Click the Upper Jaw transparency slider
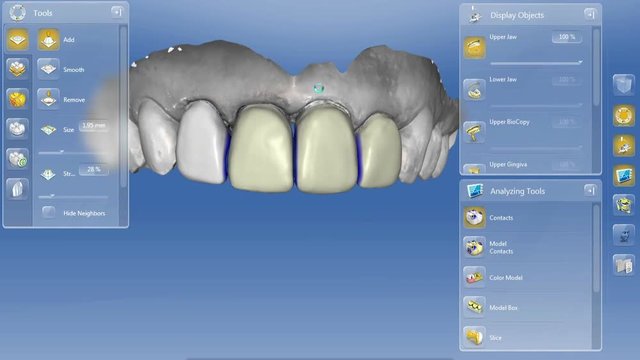Viewport: 640px width, 360px height. click(536, 63)
